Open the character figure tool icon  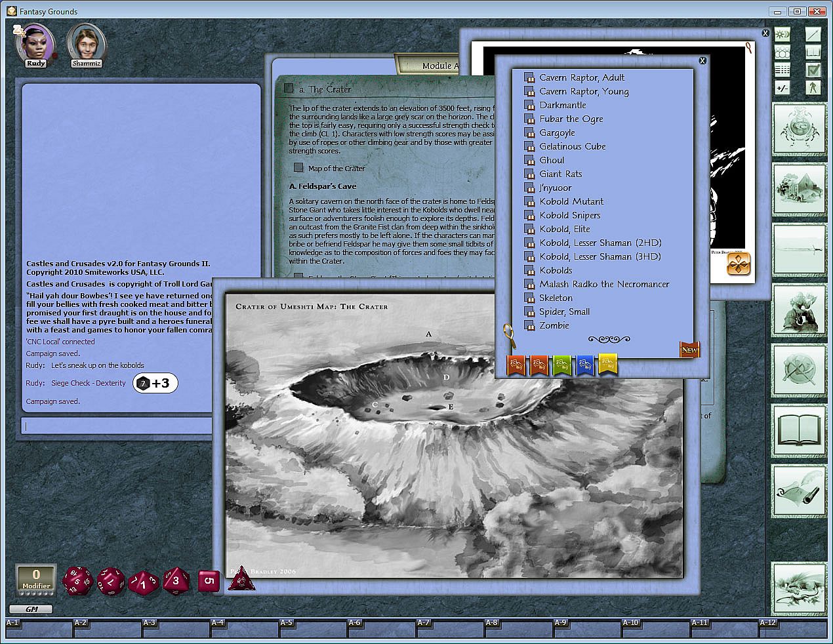(813, 88)
